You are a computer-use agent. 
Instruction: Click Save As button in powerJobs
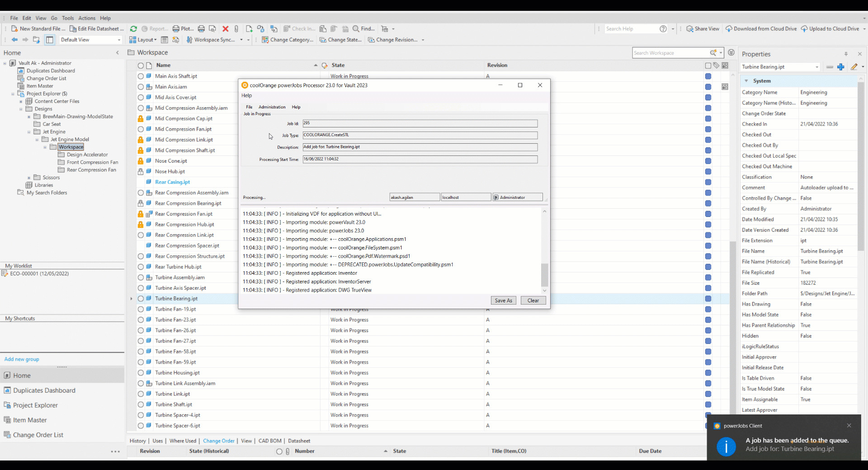[503, 301]
